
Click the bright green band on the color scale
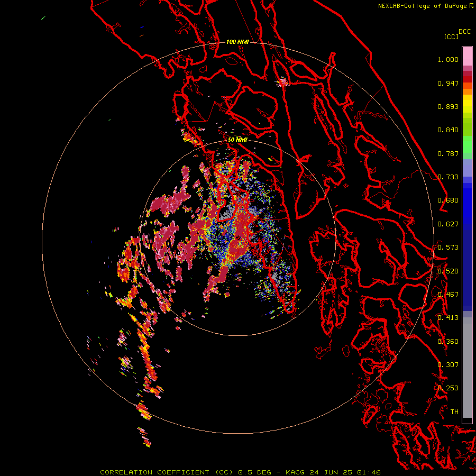(x=467, y=144)
